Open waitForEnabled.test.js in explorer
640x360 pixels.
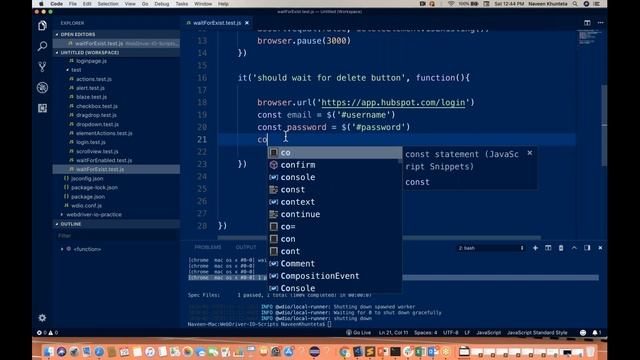pos(104,160)
